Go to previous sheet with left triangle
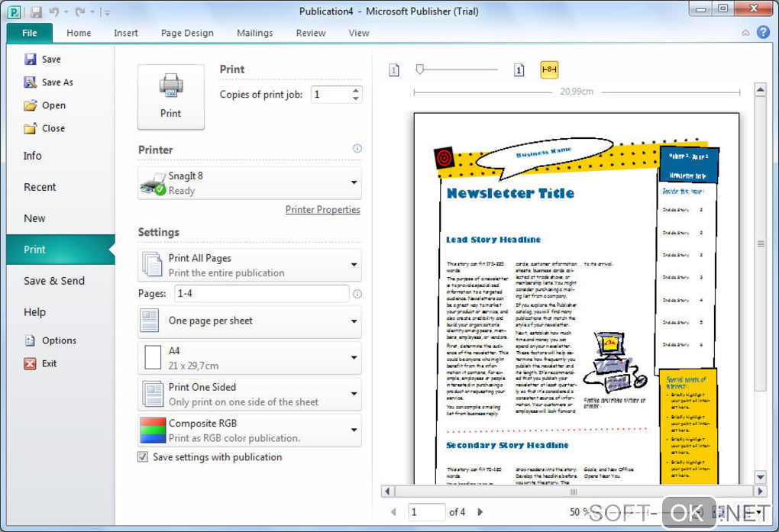 [x=393, y=511]
